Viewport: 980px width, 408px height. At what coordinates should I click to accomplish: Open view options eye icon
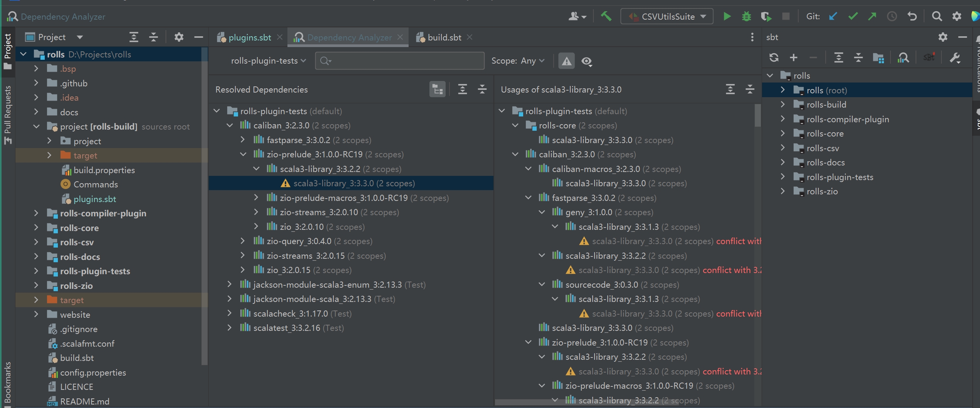(587, 61)
